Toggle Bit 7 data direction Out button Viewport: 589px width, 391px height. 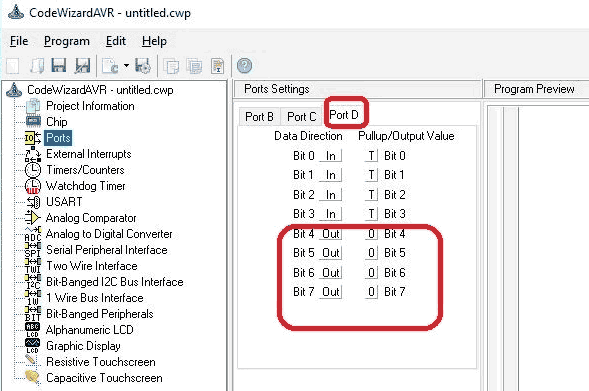(x=331, y=291)
